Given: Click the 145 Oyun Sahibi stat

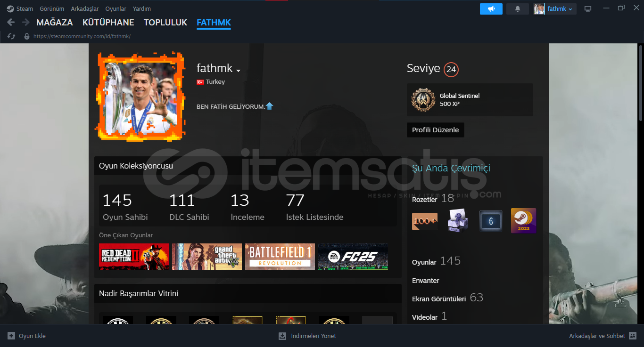Looking at the screenshot, I should click(x=125, y=207).
